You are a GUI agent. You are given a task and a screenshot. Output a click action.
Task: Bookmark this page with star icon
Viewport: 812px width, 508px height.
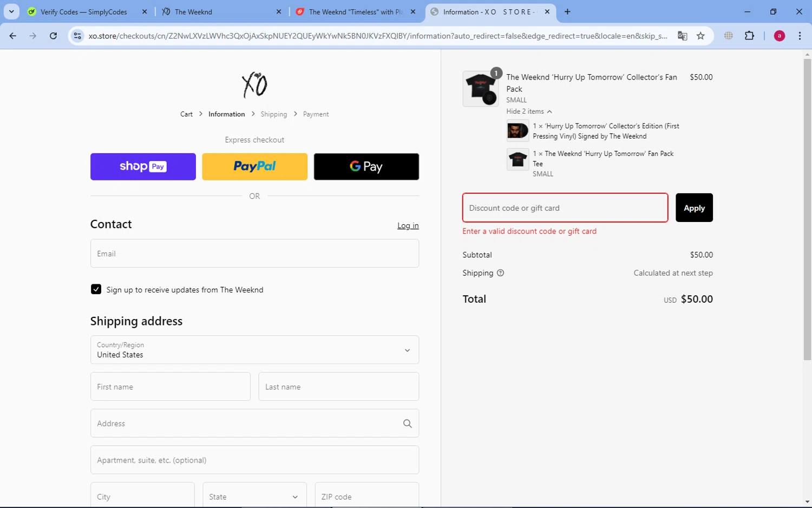coord(700,36)
